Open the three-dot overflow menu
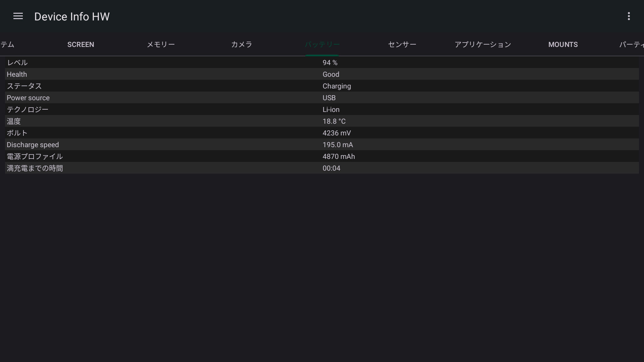Screen dimensions: 644x362 click(x=629, y=16)
